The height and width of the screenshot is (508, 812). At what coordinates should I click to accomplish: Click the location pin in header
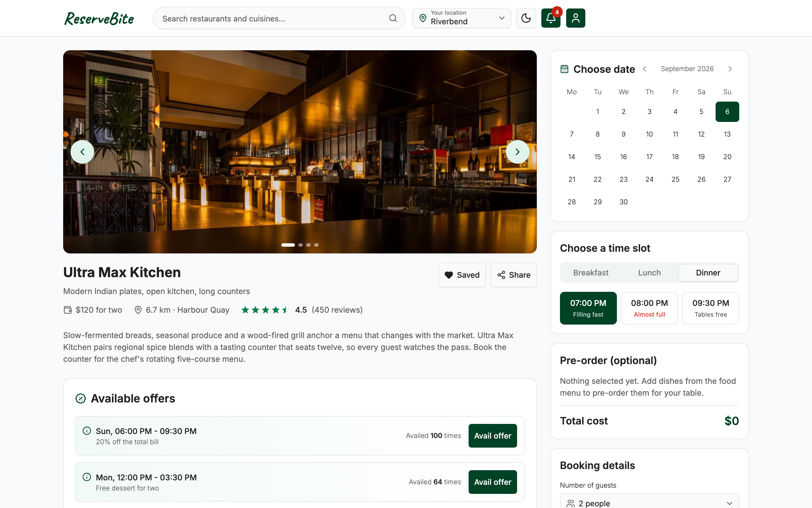(x=423, y=18)
